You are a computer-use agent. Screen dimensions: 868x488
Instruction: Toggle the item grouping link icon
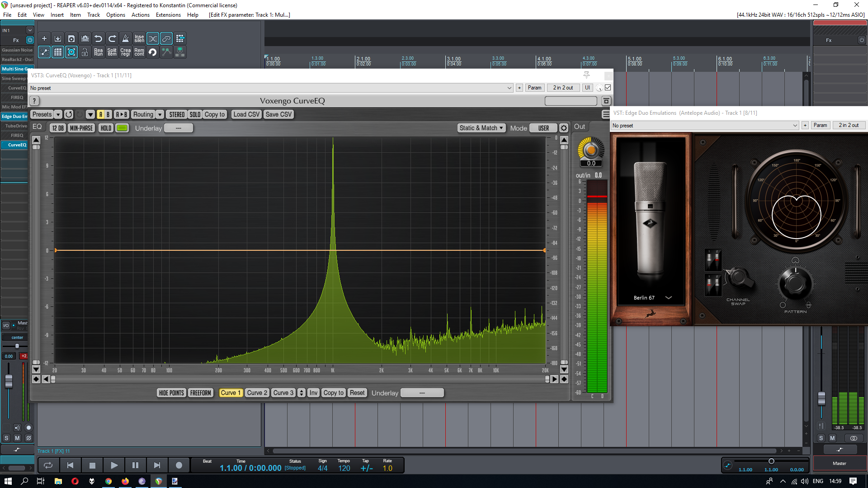pyautogui.click(x=166, y=39)
